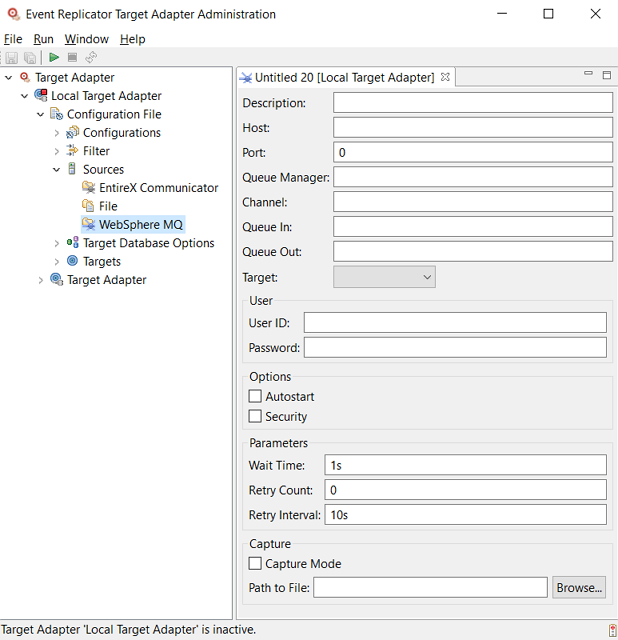Screen dimensions: 618x640
Task: Click the Stop square toolbar icon
Action: (72, 58)
